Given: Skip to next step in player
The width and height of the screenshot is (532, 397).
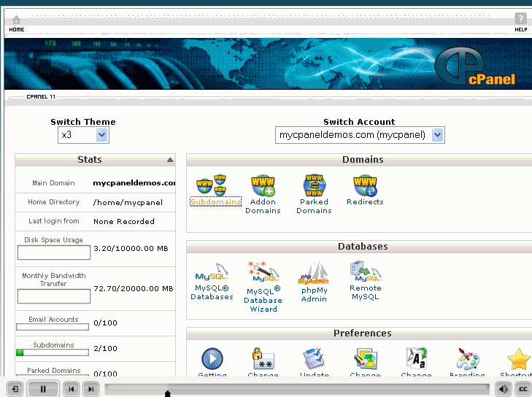Looking at the screenshot, I should pos(91,389).
